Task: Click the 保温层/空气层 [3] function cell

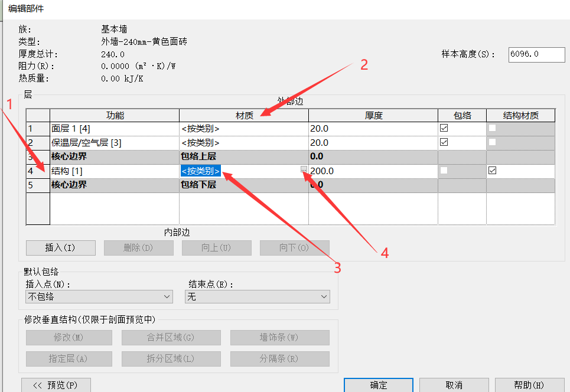Action: tap(114, 142)
